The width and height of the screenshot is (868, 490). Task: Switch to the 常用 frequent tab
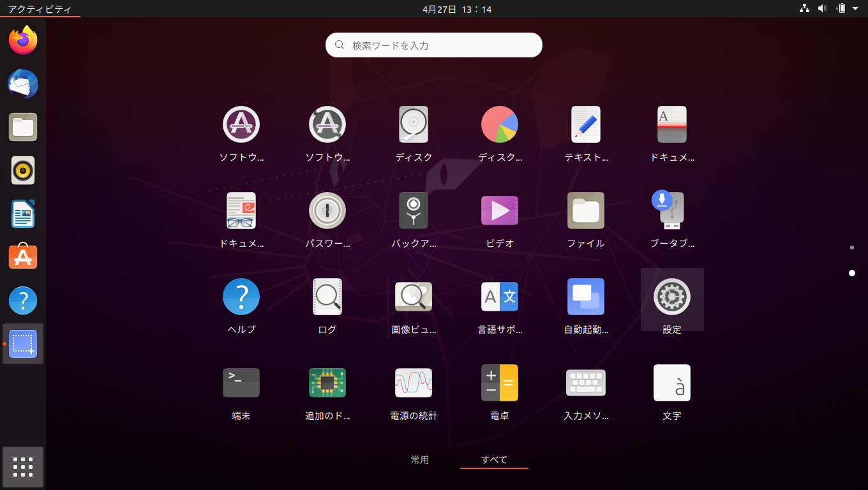point(420,459)
